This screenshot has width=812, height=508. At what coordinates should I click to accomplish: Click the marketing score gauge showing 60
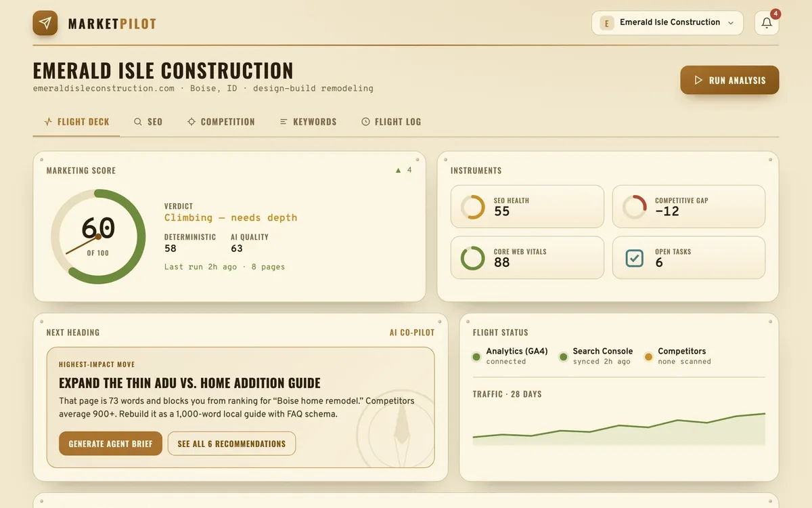coord(98,236)
